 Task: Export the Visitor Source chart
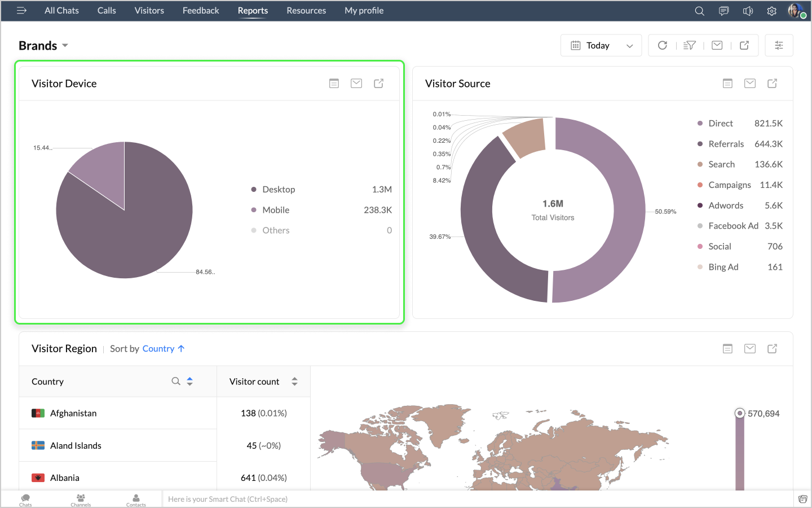[x=772, y=84]
